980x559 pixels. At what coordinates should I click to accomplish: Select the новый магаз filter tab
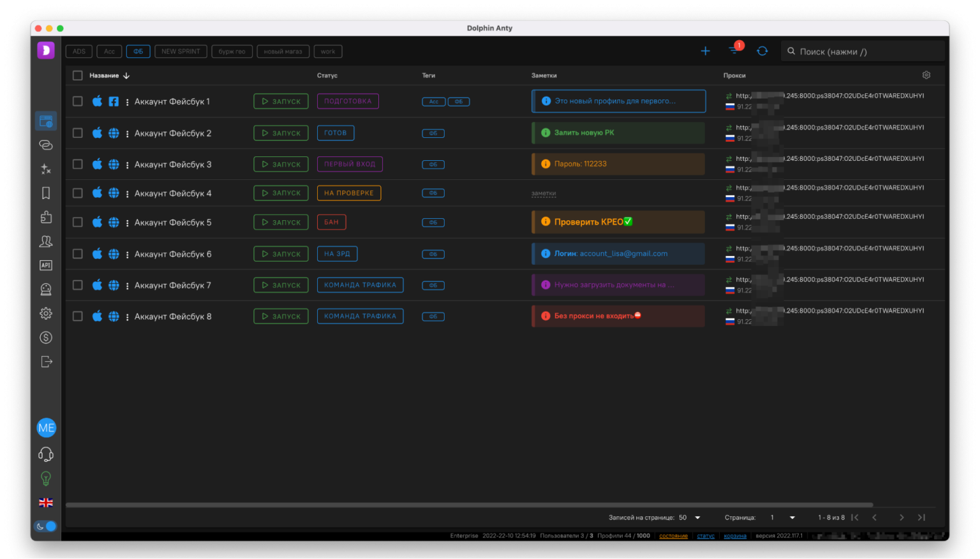point(283,52)
